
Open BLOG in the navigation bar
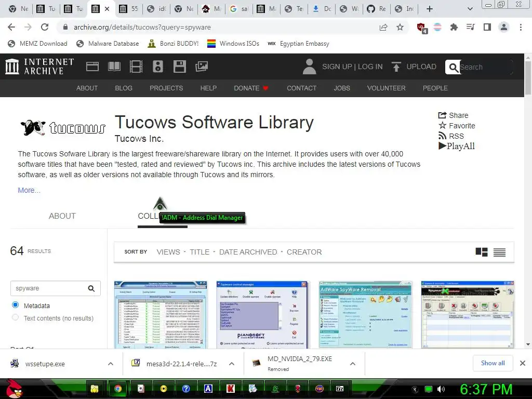[x=124, y=88]
